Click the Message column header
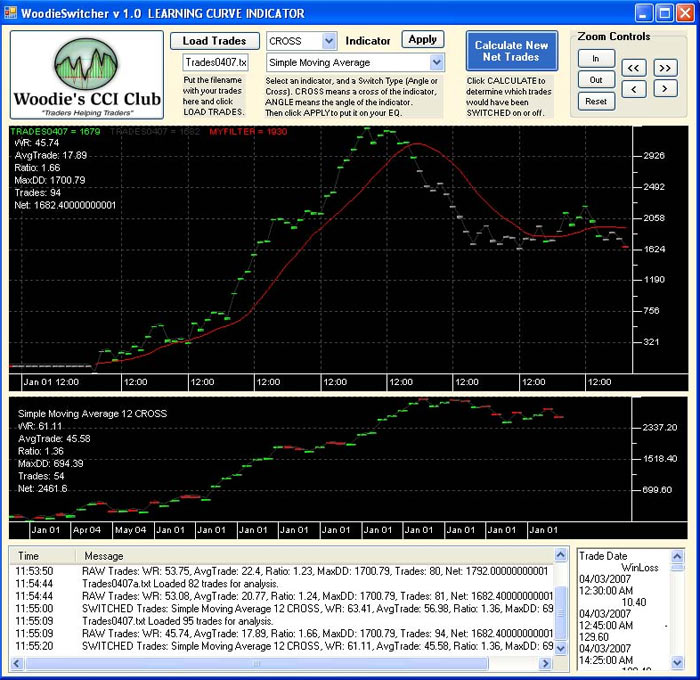 click(315, 556)
